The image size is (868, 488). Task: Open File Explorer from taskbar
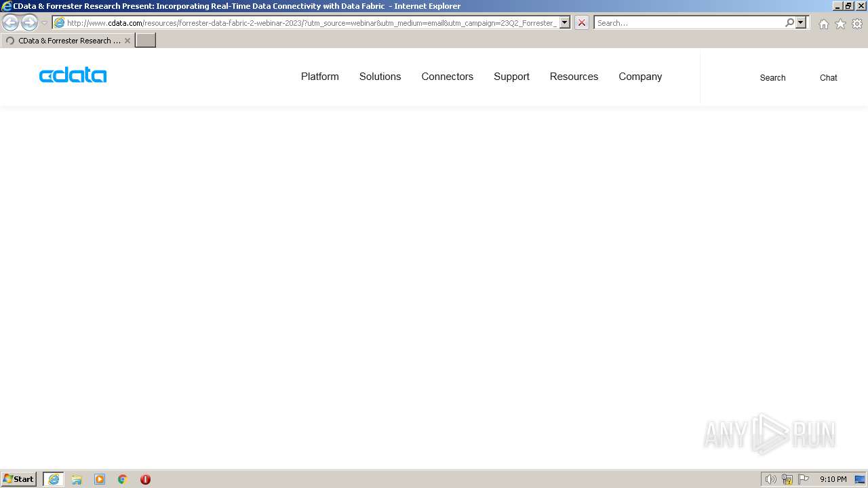click(x=77, y=479)
